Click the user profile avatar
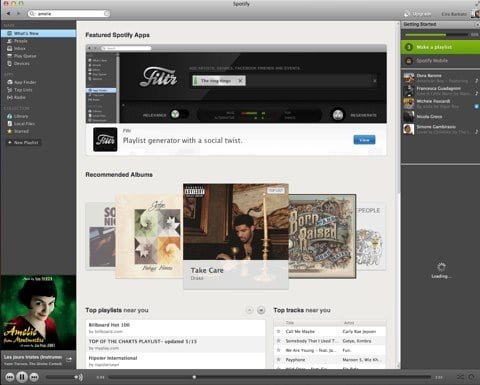Image resolution: width=480 pixels, height=385 pixels. (475, 14)
